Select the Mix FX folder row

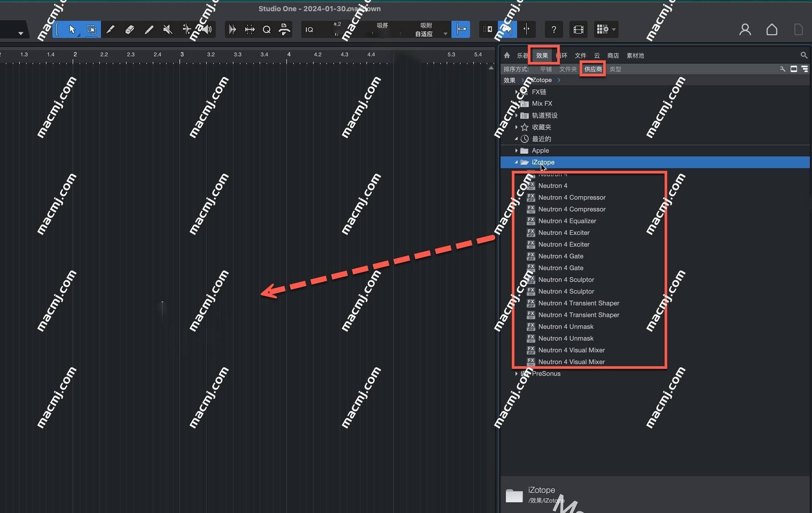point(655,104)
